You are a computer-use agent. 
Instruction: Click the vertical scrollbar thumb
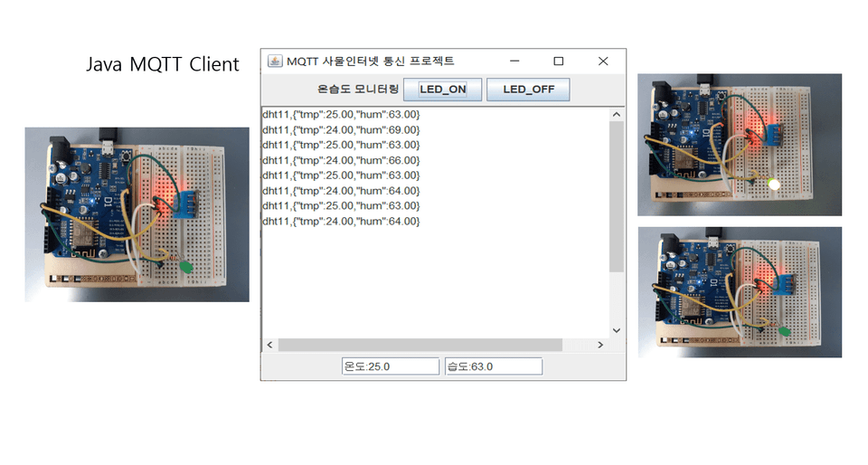tap(617, 196)
